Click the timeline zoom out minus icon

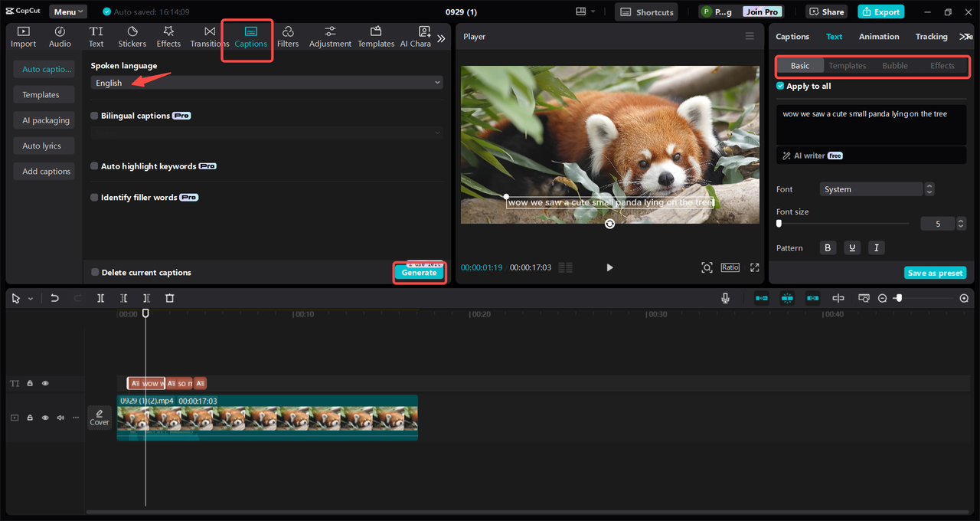click(x=883, y=298)
